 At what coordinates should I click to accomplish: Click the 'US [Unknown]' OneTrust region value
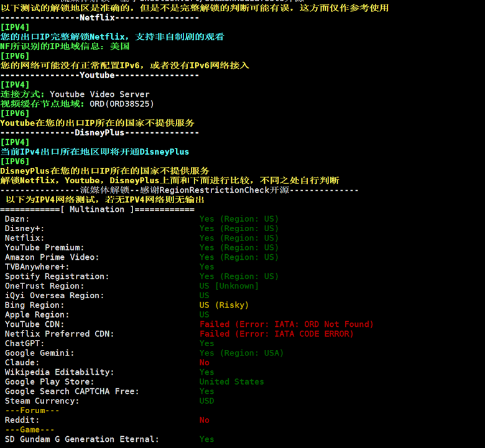(x=229, y=286)
